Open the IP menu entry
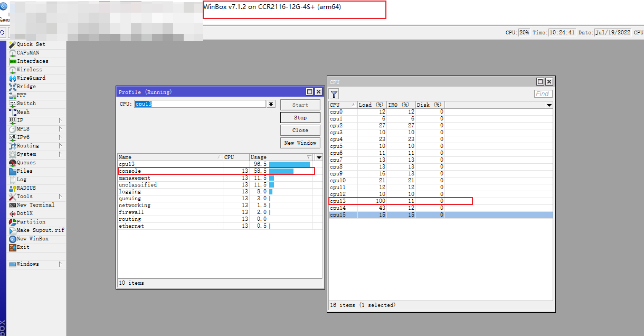Image resolution: width=644 pixels, height=336 pixels. click(x=20, y=120)
